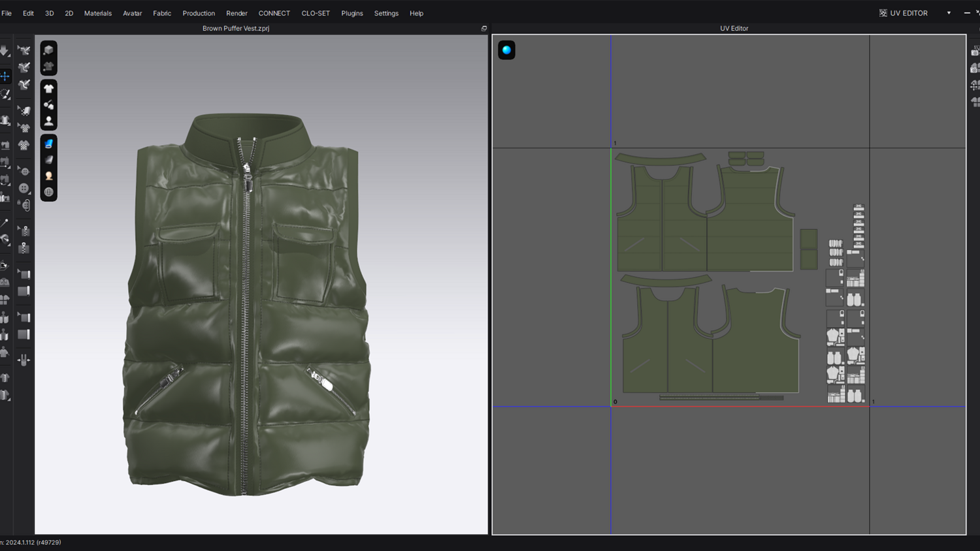
Task: Click the UV mode grid icon beside UV EDITOR
Action: pos(883,13)
